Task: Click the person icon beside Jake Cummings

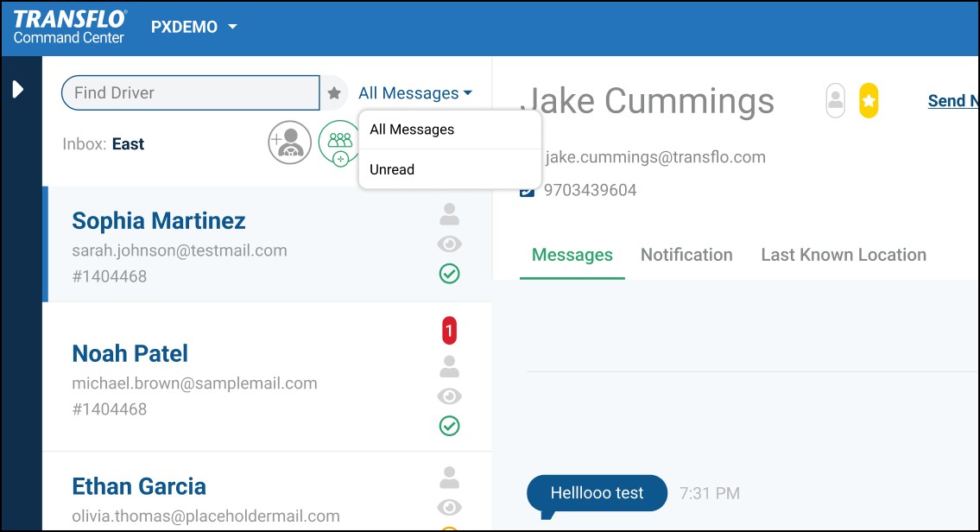Action: click(x=835, y=101)
